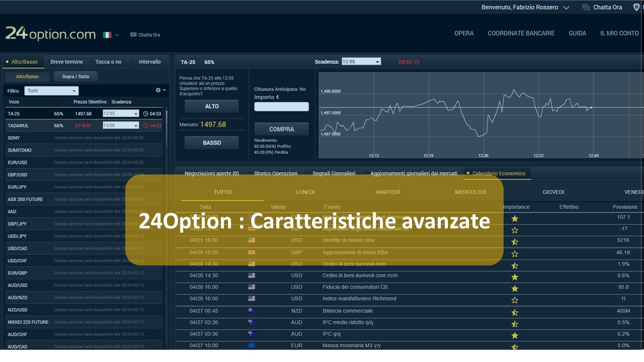Select the Calendario Economico tab

[x=498, y=173]
